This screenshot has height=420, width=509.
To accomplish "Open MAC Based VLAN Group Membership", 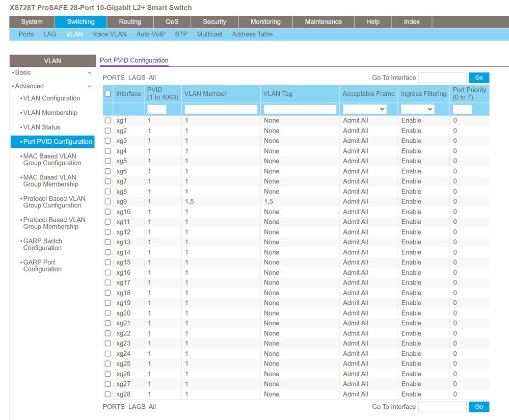I will point(50,180).
